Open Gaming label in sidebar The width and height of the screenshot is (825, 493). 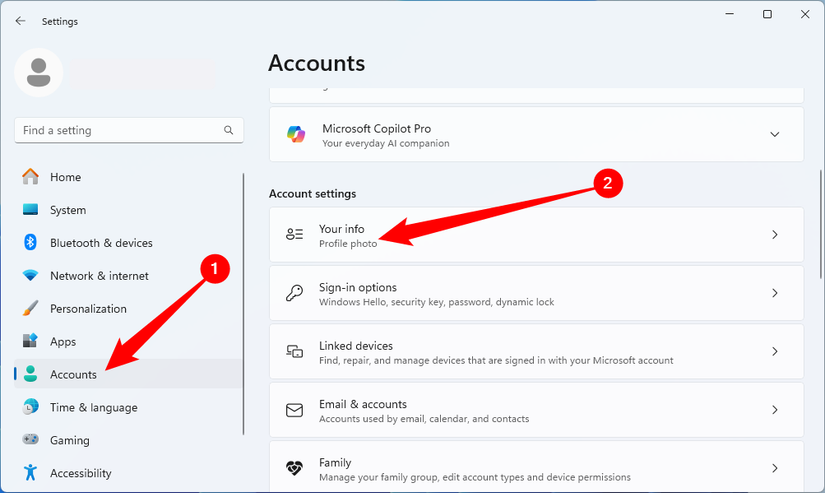pos(69,440)
